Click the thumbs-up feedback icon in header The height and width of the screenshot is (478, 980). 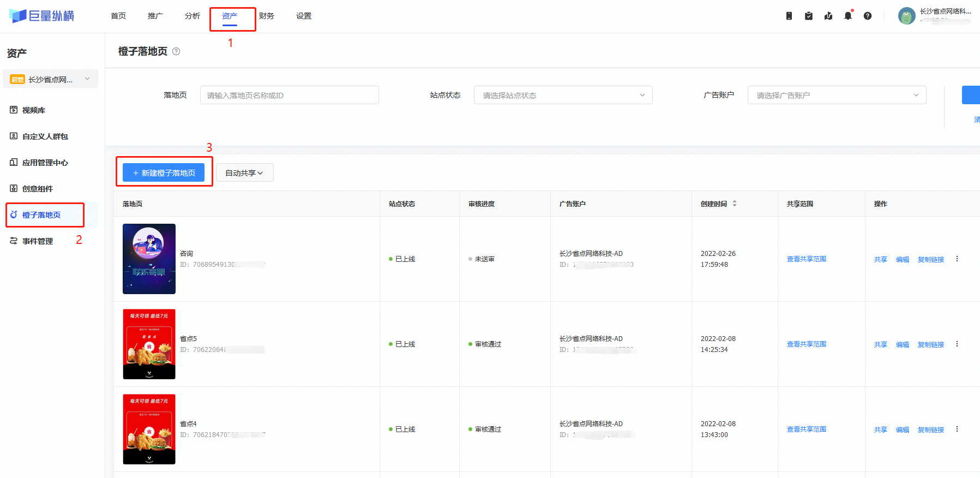click(828, 16)
